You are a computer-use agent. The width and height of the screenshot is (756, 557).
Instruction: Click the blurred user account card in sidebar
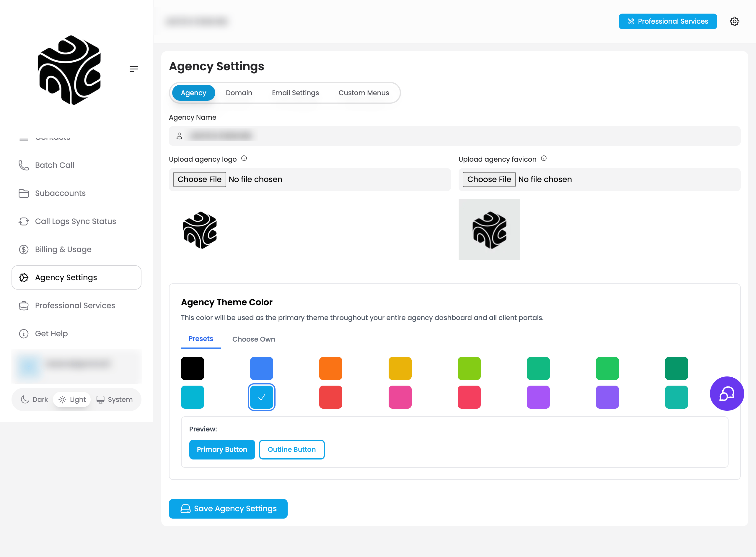(76, 366)
